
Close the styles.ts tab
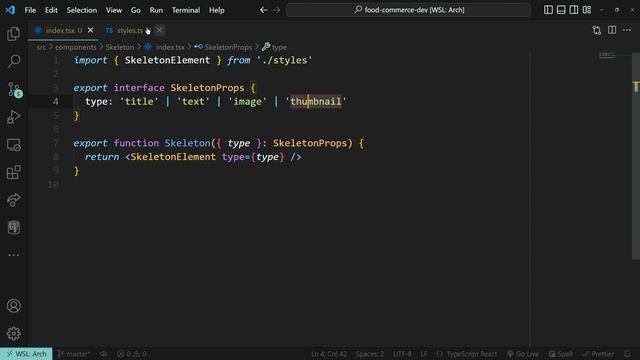point(159,30)
